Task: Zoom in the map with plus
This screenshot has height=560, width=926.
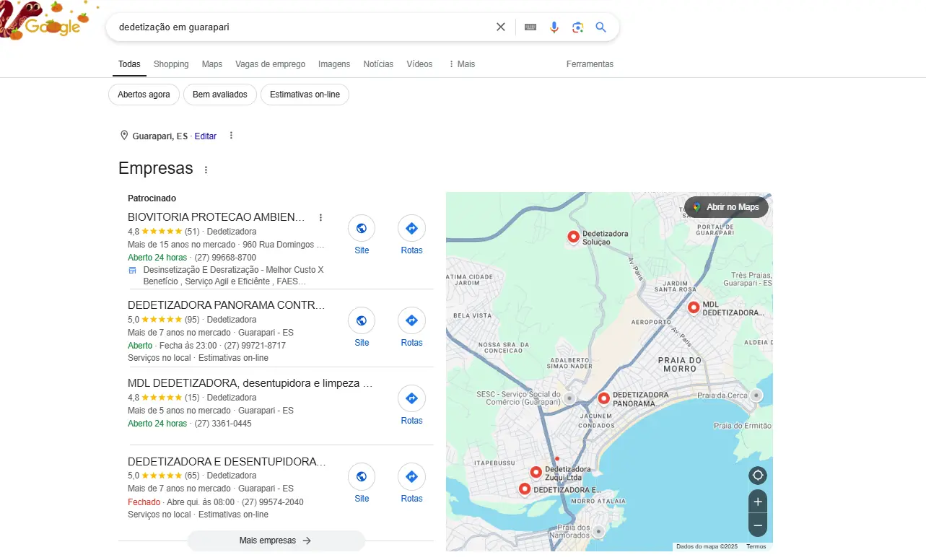Action: tap(757, 502)
